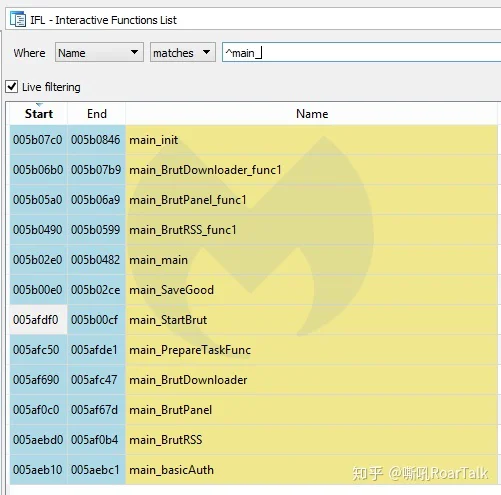Sort by the End column header
The height and width of the screenshot is (495, 501).
(97, 114)
